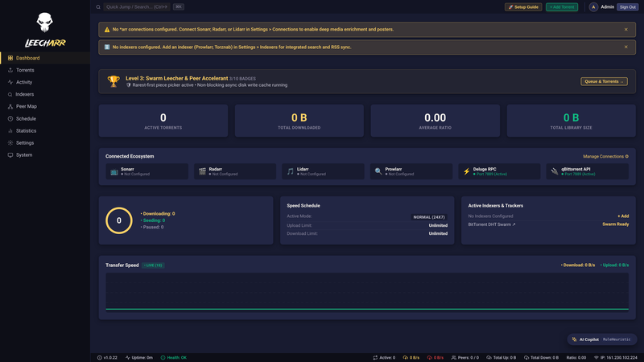The image size is (644, 362).
Task: Go to Peer Map
Action: (45, 106)
